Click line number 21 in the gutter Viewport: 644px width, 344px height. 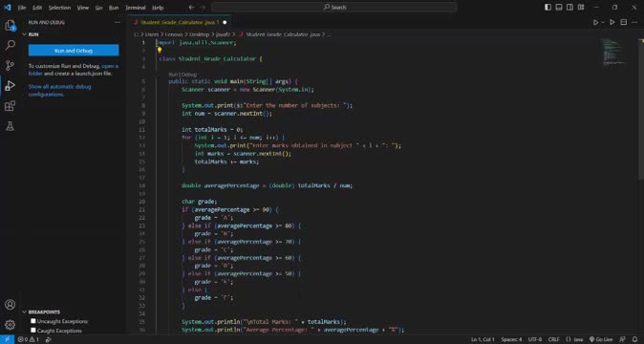(x=142, y=210)
